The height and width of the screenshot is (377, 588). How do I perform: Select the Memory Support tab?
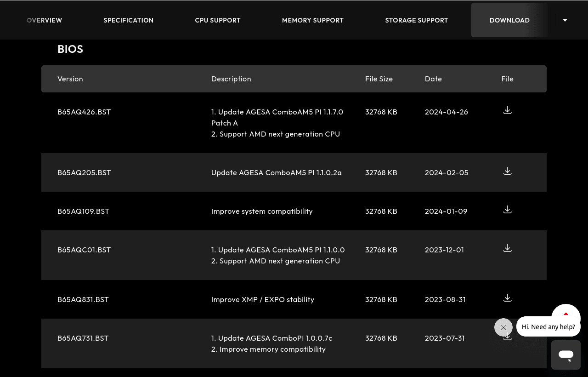(313, 20)
